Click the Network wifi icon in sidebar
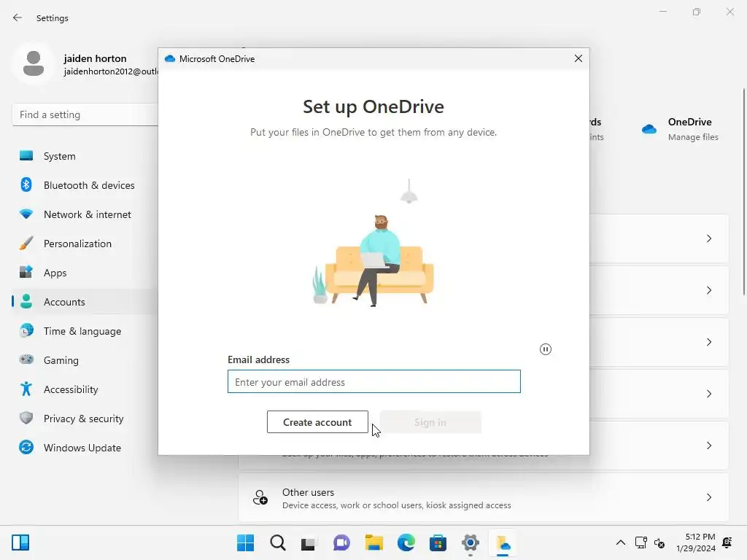Viewport: 747px width, 560px height. (x=26, y=214)
